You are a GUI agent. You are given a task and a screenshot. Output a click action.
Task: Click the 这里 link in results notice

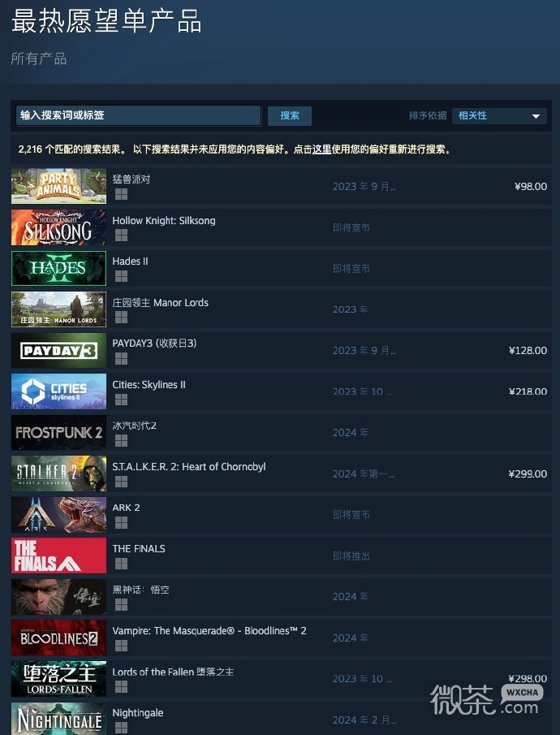coord(322,149)
